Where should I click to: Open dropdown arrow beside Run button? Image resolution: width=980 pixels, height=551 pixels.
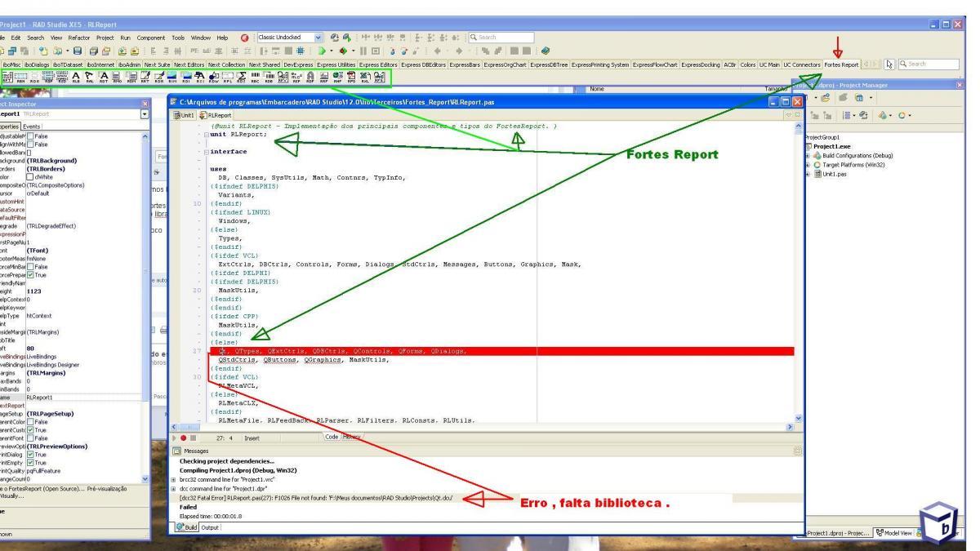[332, 51]
